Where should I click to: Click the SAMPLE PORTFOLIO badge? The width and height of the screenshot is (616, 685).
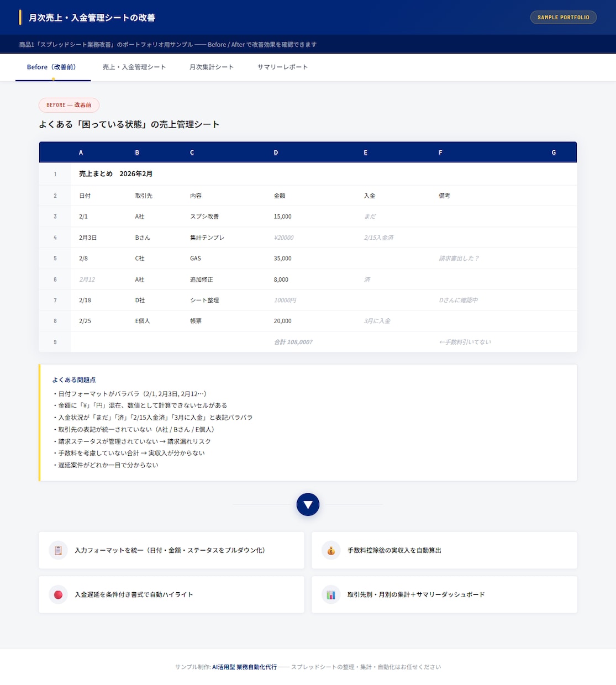(564, 17)
